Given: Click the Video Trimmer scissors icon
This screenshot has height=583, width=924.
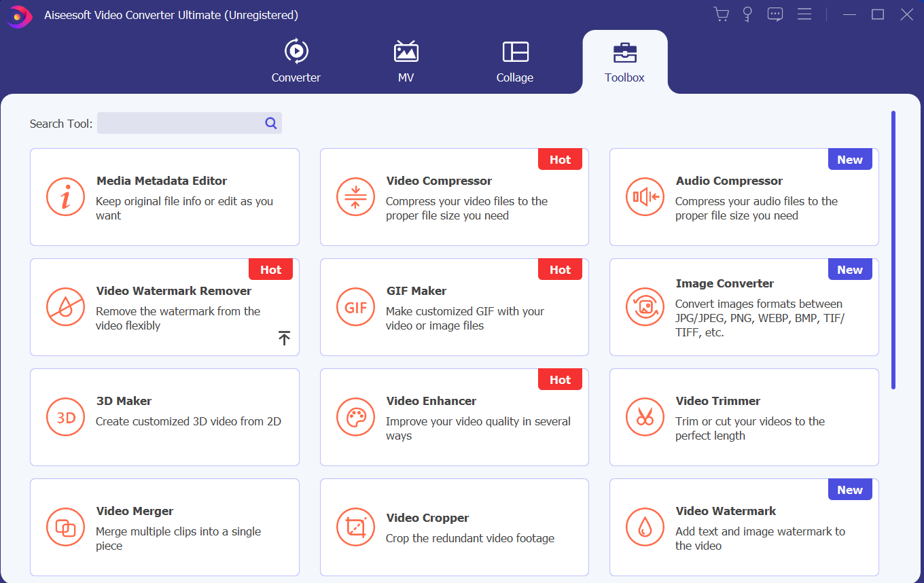Looking at the screenshot, I should pyautogui.click(x=645, y=417).
